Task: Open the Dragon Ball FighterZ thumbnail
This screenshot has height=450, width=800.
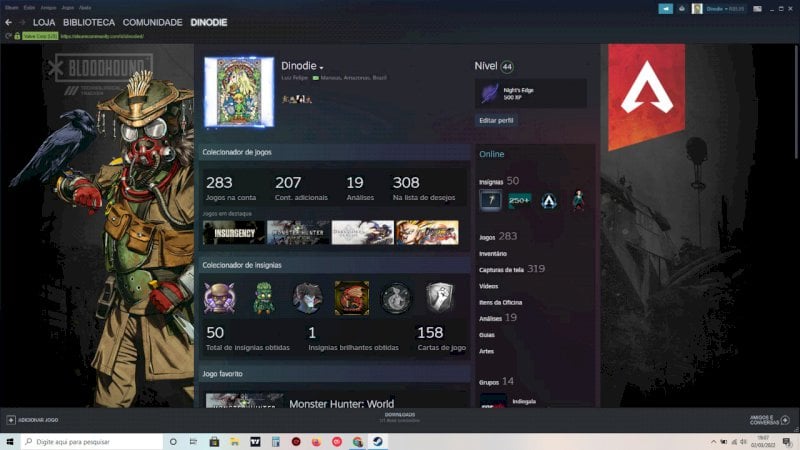Action: click(x=427, y=233)
